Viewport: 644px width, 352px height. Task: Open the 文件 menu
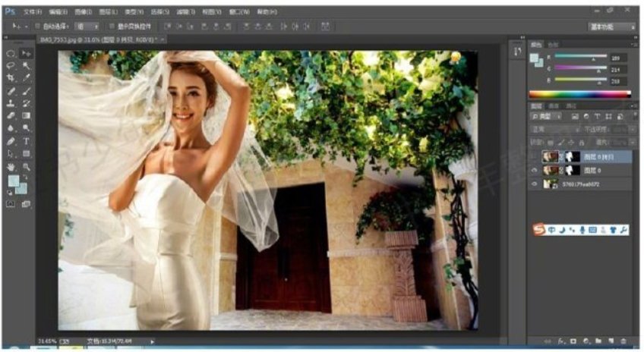point(33,13)
